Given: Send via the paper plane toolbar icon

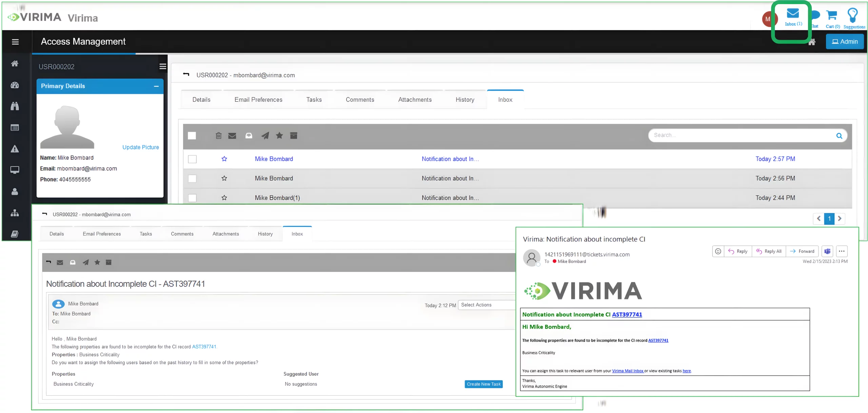Looking at the screenshot, I should 265,136.
